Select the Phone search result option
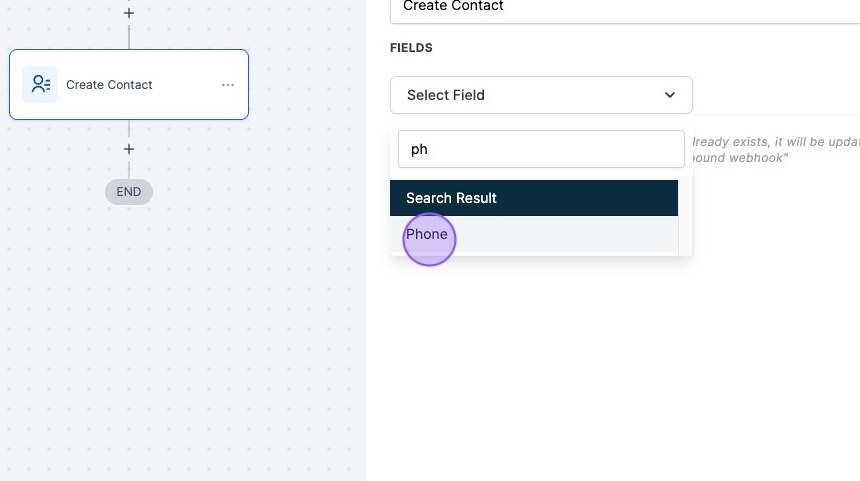 pyautogui.click(x=428, y=234)
